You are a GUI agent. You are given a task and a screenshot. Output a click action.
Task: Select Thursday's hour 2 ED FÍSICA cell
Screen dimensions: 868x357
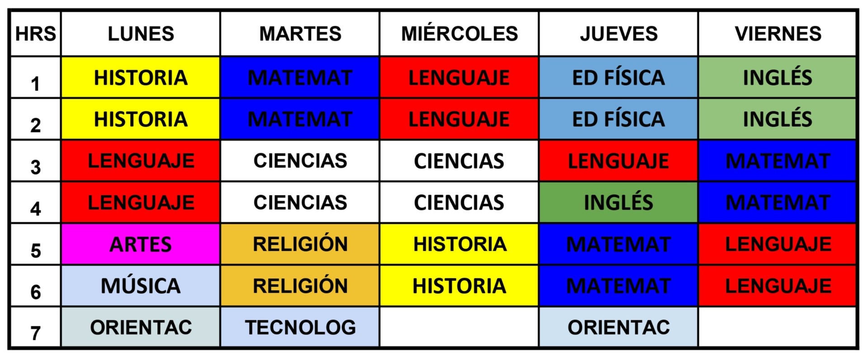618,119
